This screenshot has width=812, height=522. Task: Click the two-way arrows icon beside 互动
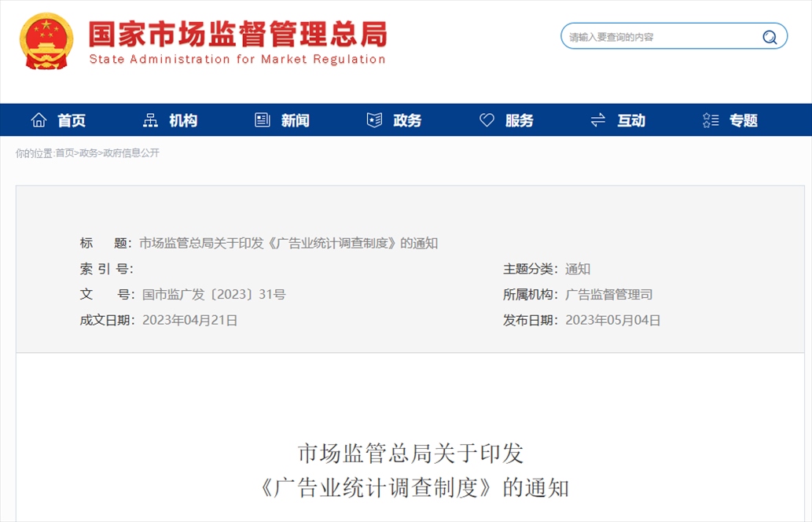[x=598, y=120]
